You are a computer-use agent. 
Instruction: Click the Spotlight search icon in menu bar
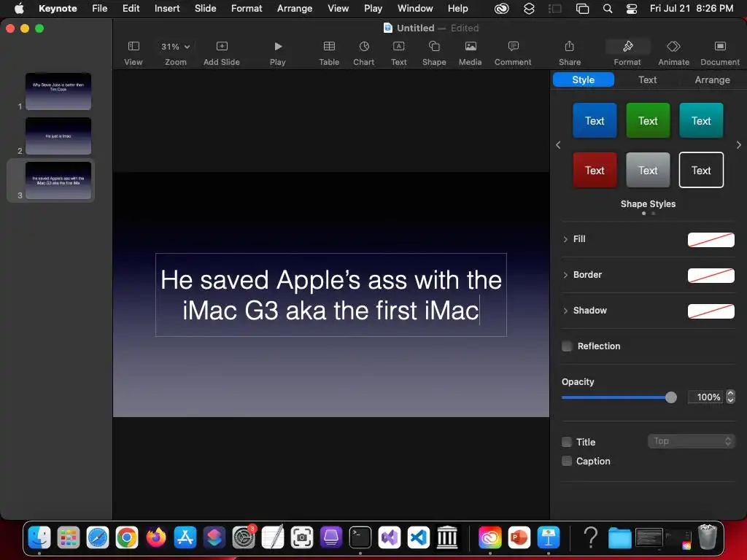pos(608,9)
